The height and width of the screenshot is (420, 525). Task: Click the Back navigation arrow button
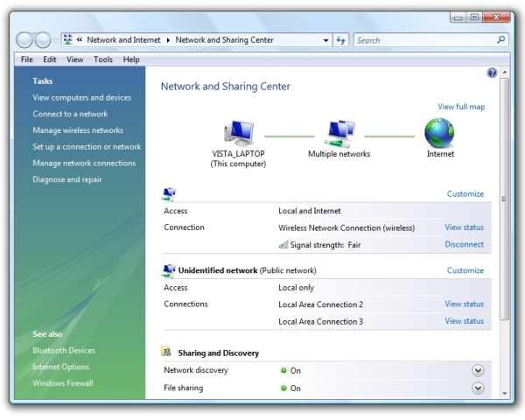[24, 40]
